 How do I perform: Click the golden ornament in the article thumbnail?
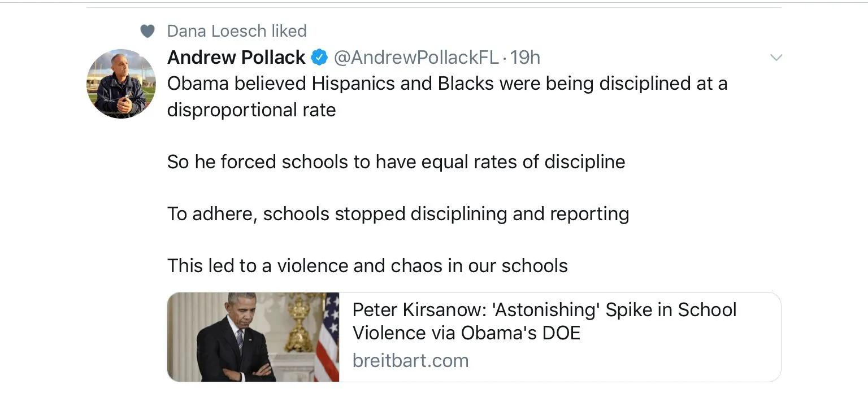tap(300, 322)
